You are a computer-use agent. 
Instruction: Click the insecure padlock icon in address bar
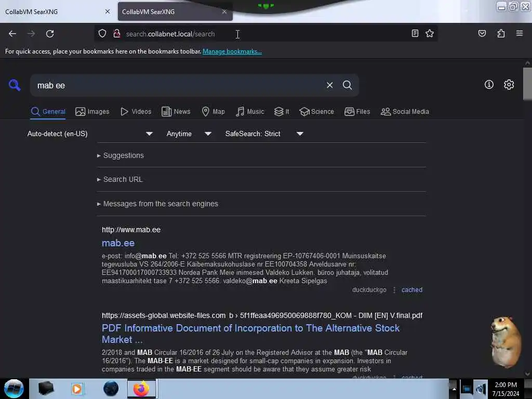coord(117,33)
